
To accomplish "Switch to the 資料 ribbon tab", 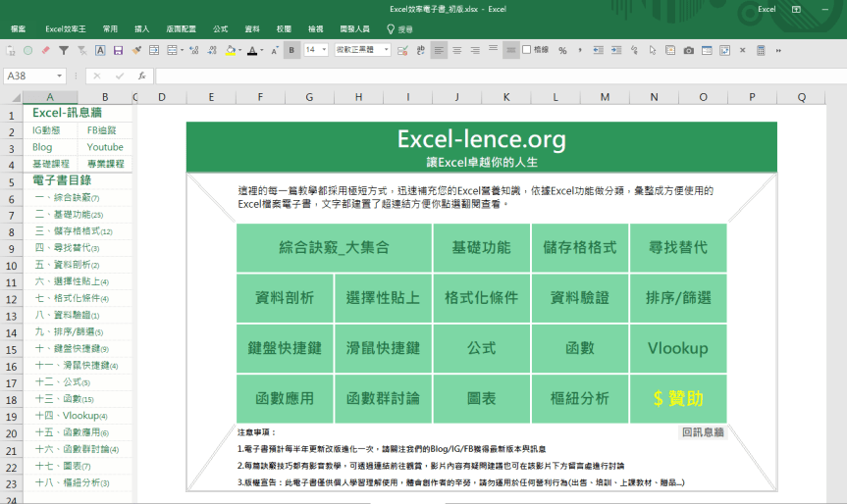I will [252, 29].
